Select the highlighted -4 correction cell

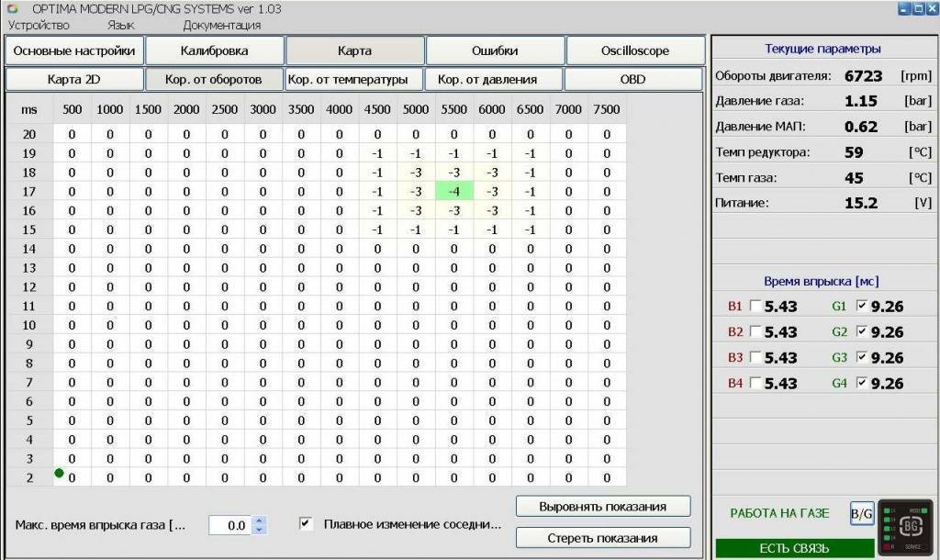pos(453,192)
